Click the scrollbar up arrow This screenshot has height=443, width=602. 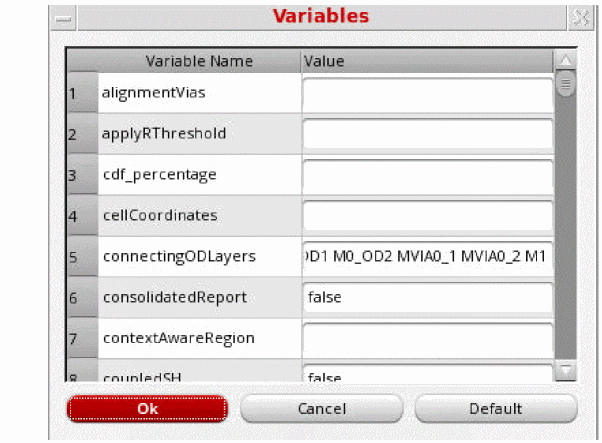coord(566,60)
